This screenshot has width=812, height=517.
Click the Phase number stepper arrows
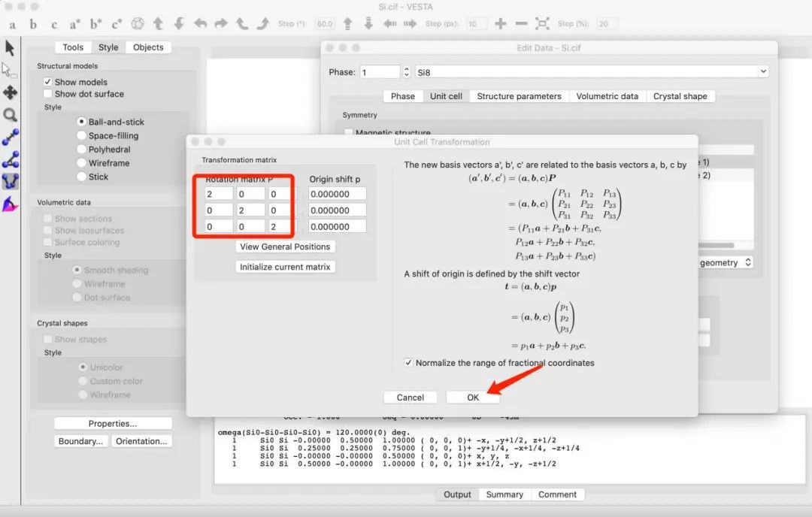point(407,72)
